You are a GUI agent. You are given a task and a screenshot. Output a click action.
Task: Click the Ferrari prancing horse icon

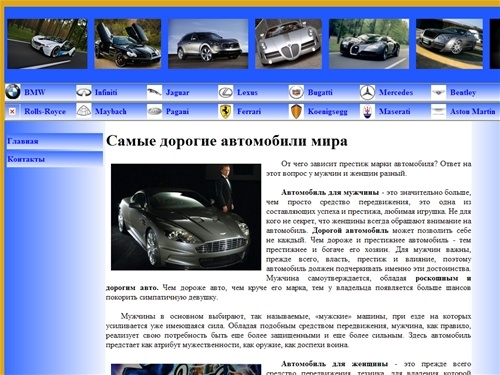(225, 111)
